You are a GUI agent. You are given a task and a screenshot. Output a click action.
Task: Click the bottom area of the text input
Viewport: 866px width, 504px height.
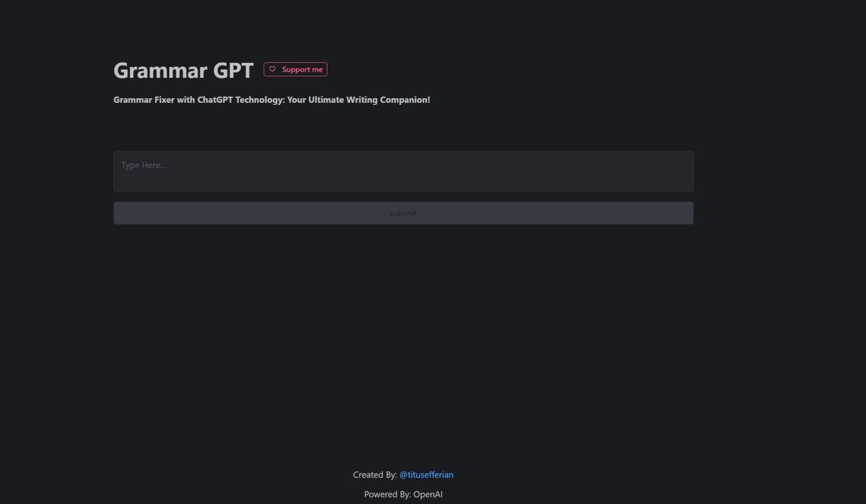click(x=403, y=184)
